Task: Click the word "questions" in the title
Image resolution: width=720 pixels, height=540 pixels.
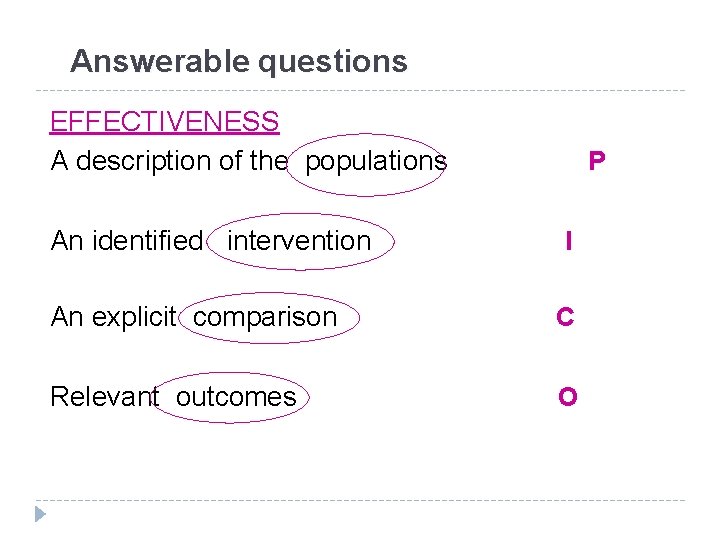Action: point(333,62)
